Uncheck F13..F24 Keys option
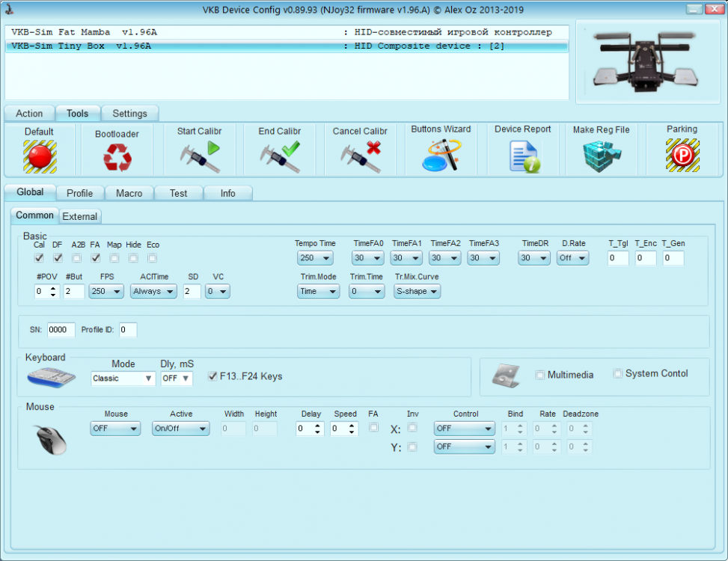This screenshot has height=561, width=728. [213, 376]
